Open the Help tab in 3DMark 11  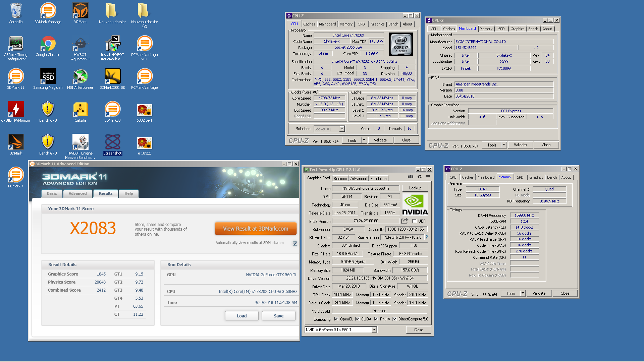tap(129, 194)
